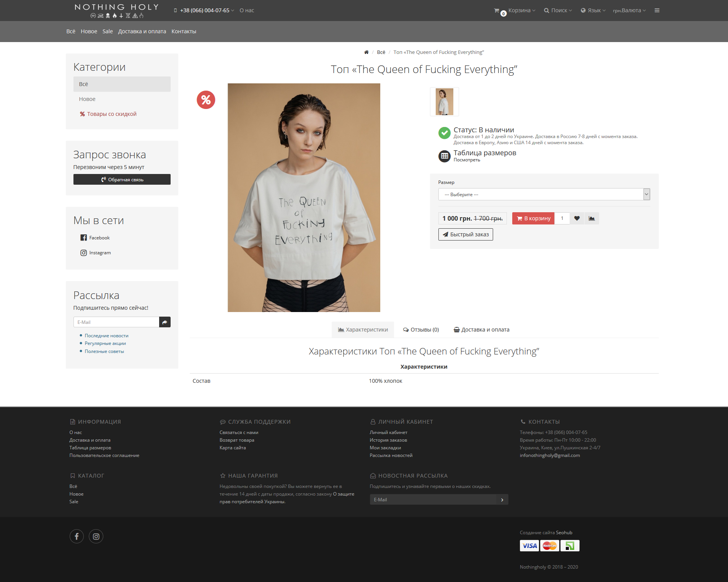Switch to the Отзывы (0) tab
Image resolution: width=728 pixels, height=582 pixels.
[421, 330]
